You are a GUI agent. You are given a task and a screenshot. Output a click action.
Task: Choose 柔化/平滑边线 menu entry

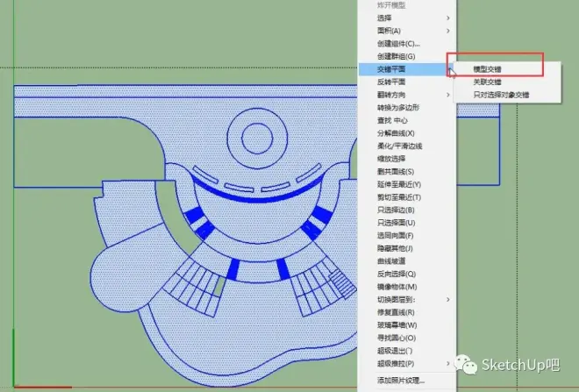tap(407, 146)
